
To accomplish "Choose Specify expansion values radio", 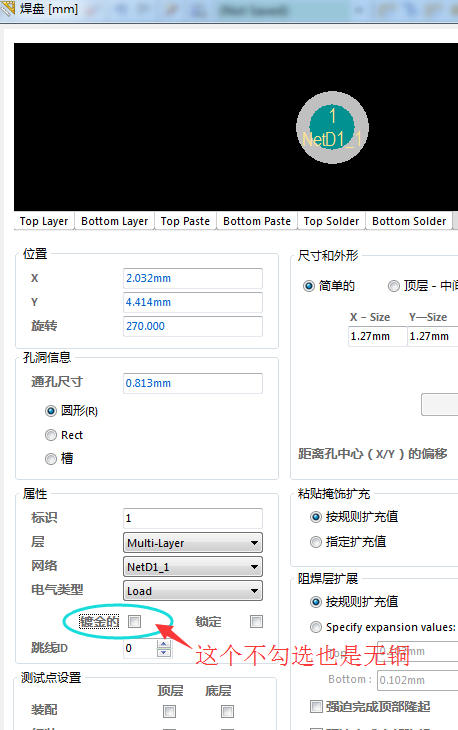I will coord(316,627).
